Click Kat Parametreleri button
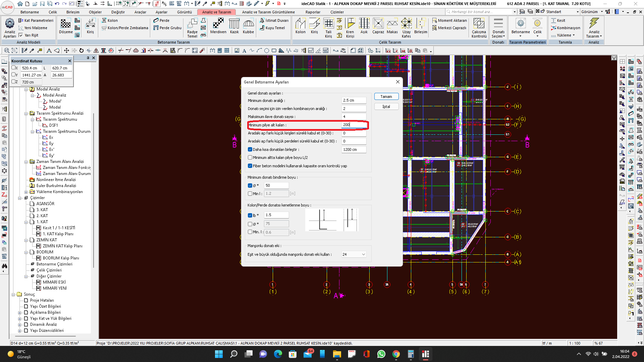The width and height of the screenshot is (644, 362). pyautogui.click(x=36, y=20)
